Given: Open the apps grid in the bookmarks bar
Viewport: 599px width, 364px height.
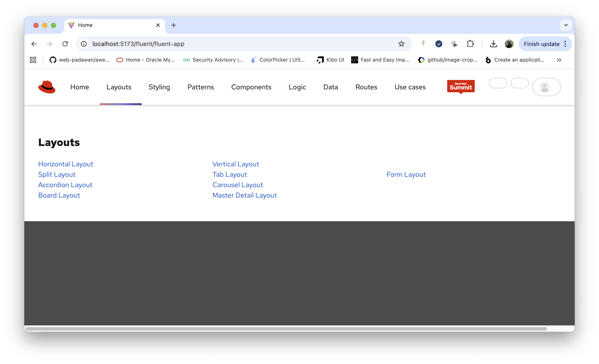Looking at the screenshot, I should click(33, 60).
